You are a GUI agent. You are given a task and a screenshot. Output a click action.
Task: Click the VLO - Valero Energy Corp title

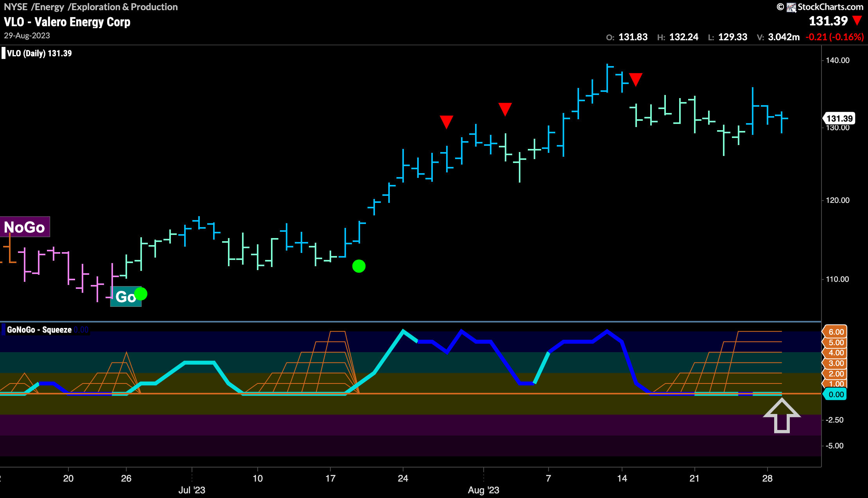67,22
